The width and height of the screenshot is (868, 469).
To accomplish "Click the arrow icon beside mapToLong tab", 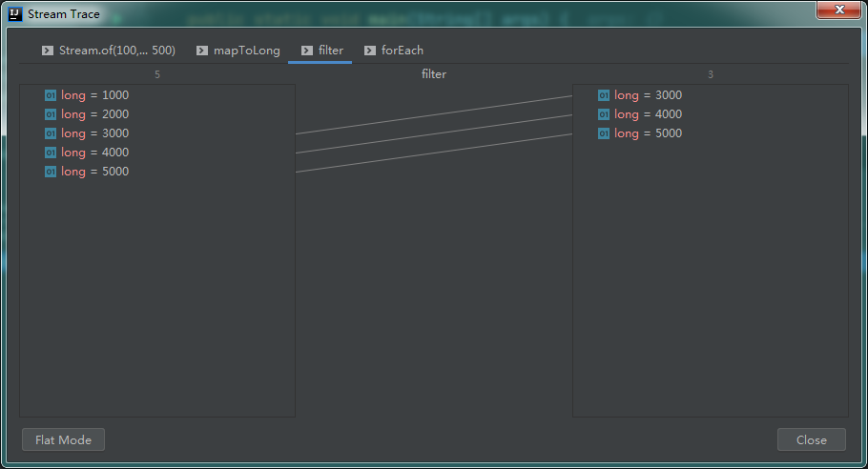I will click(x=202, y=51).
